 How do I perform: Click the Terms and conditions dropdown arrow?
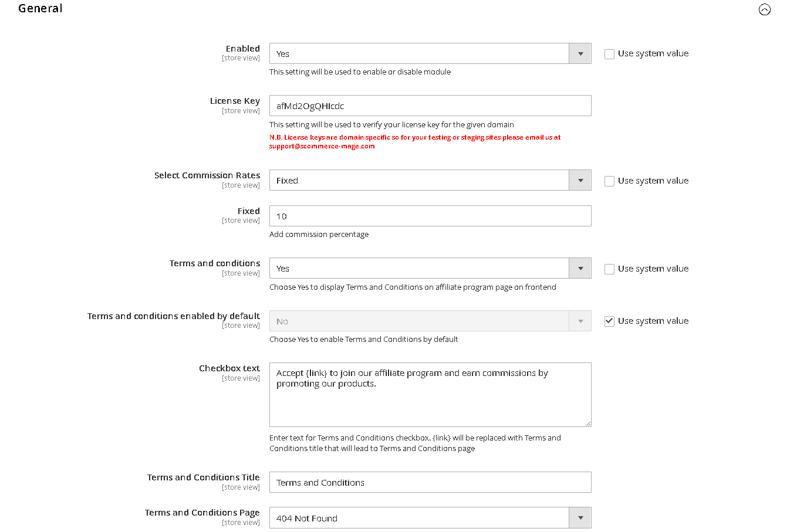point(580,268)
